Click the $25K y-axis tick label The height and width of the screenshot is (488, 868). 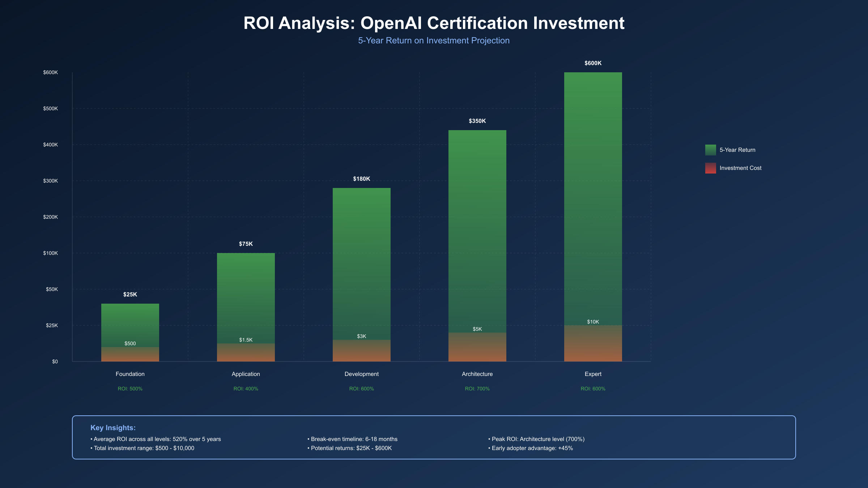[x=52, y=326]
